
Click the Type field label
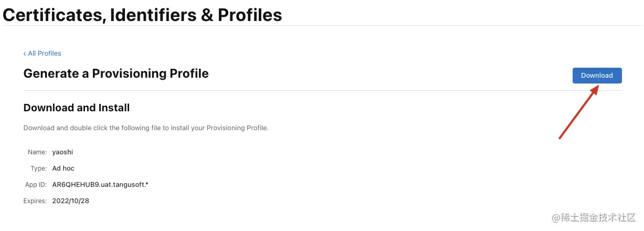click(x=39, y=169)
